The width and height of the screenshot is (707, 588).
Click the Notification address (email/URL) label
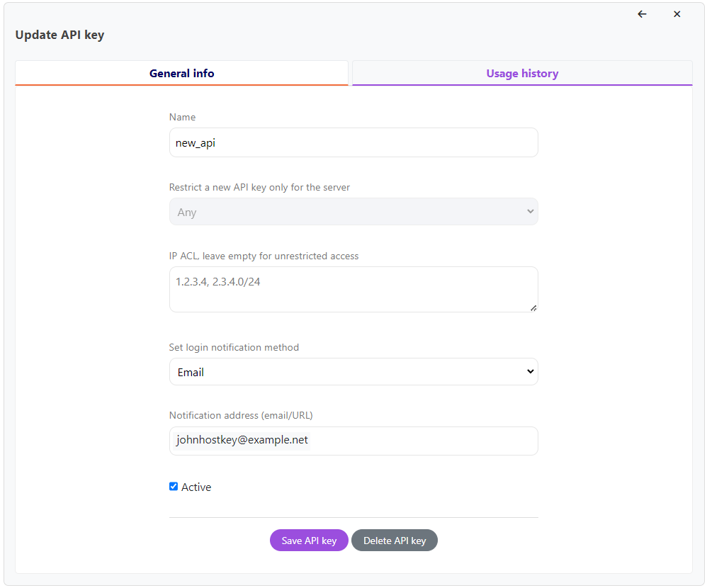pyautogui.click(x=242, y=415)
